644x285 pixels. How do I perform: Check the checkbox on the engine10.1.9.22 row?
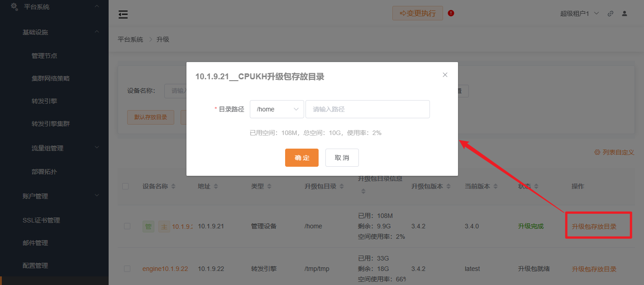(x=127, y=268)
